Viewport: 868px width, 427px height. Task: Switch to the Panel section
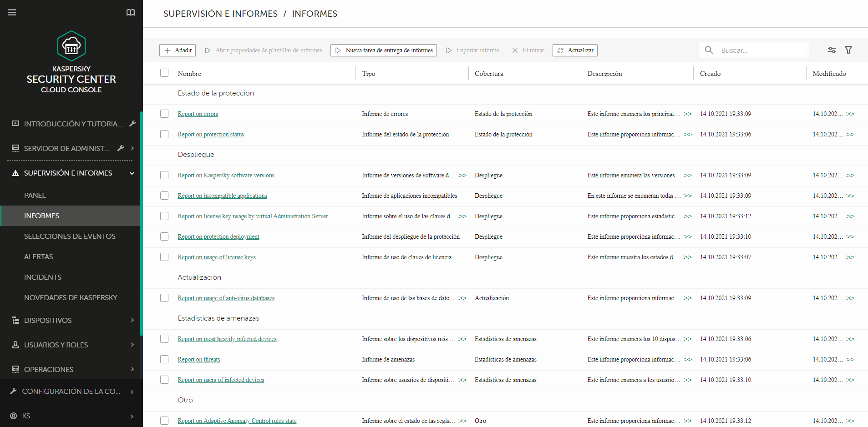pos(35,195)
